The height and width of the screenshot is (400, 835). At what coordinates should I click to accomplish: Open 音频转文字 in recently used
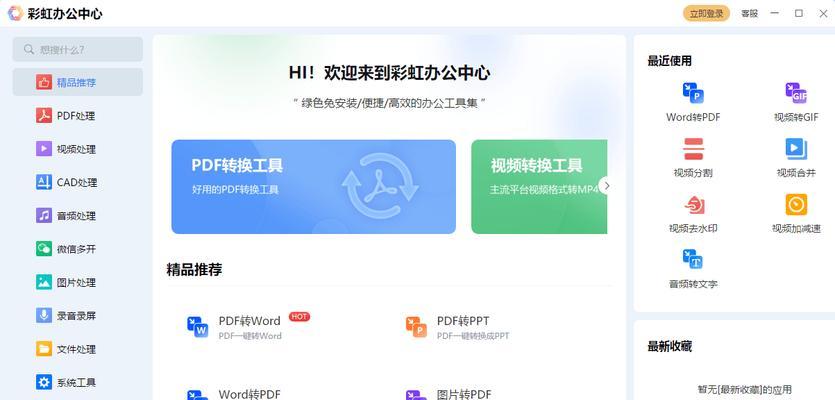pos(693,269)
